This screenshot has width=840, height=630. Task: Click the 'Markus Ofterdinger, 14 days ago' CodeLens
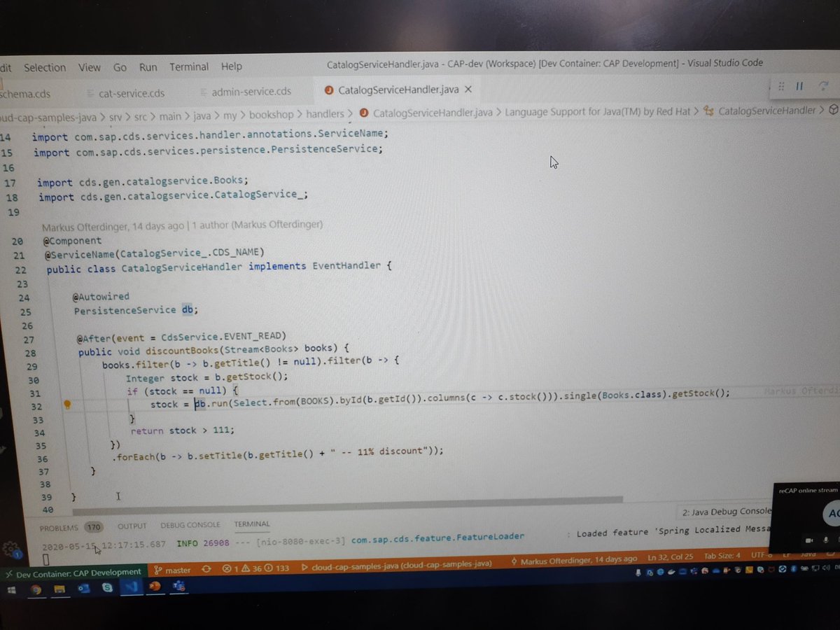point(113,226)
